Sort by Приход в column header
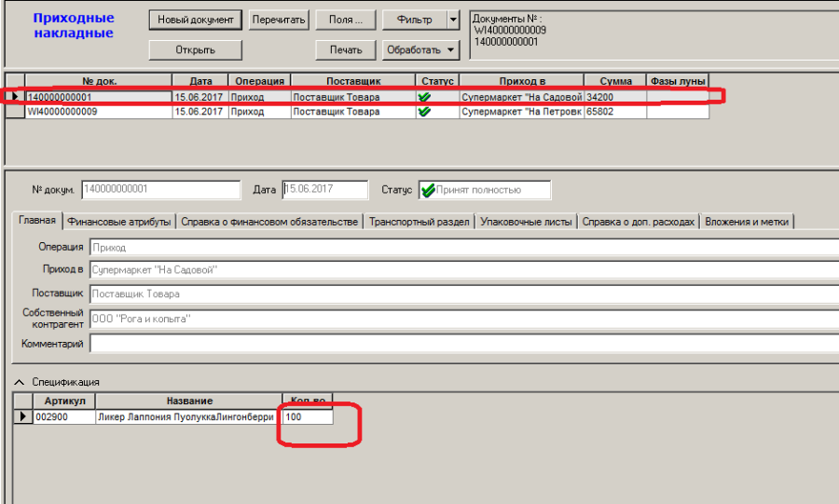This screenshot has height=504, width=839. [522, 81]
